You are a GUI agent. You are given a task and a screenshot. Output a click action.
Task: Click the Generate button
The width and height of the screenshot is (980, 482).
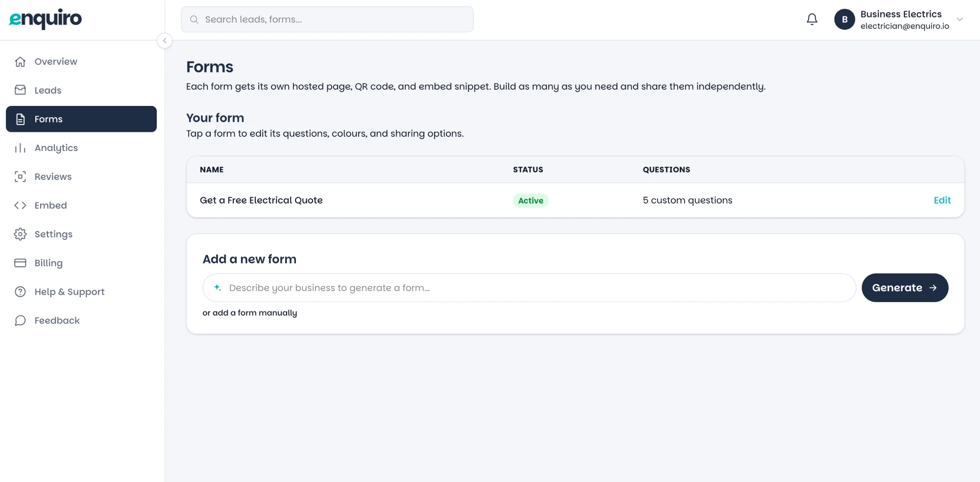click(905, 288)
